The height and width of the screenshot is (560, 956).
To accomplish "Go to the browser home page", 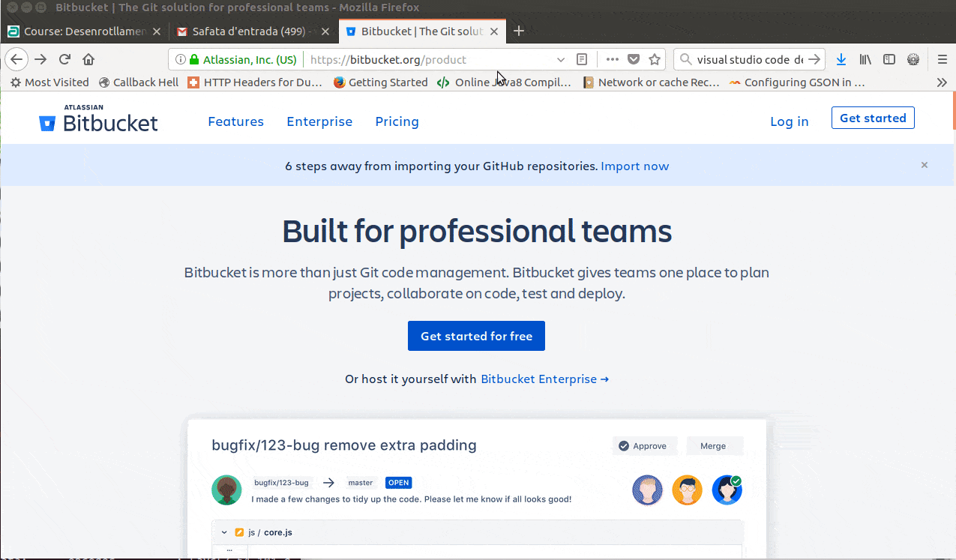I will [88, 58].
